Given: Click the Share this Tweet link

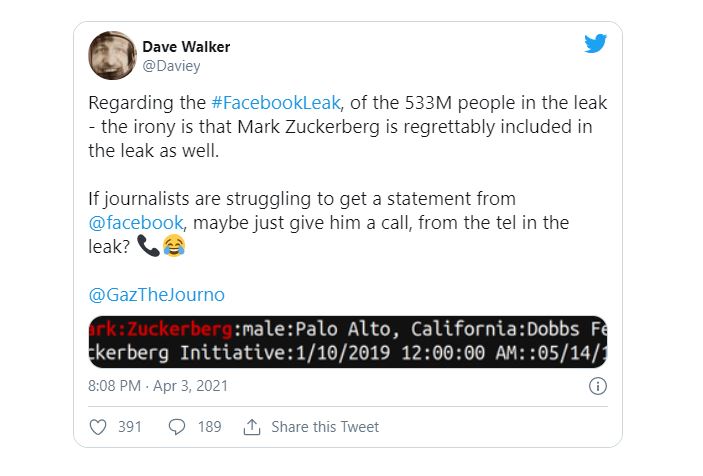Looking at the screenshot, I should [325, 427].
